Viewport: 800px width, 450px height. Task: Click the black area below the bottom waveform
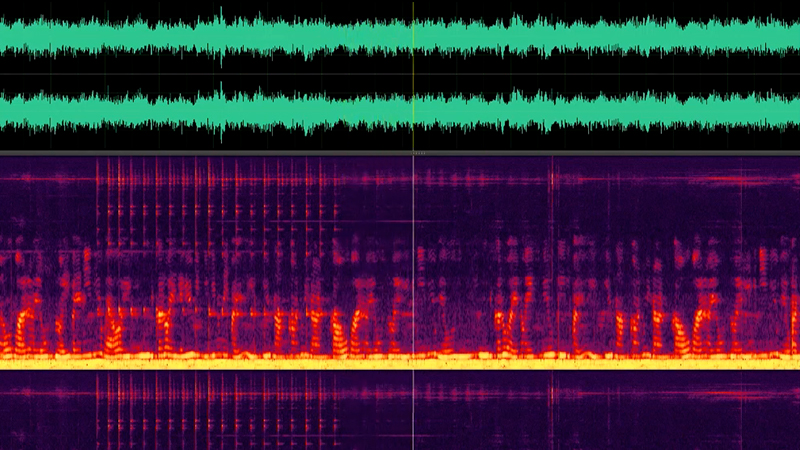pyautogui.click(x=100, y=143)
